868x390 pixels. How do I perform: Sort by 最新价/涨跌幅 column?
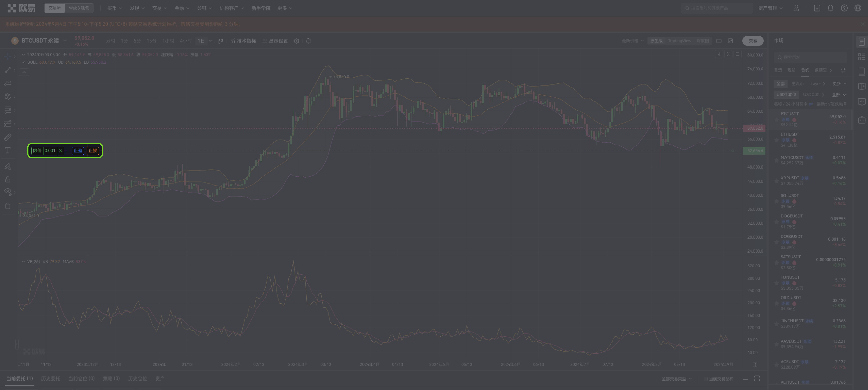pos(831,104)
